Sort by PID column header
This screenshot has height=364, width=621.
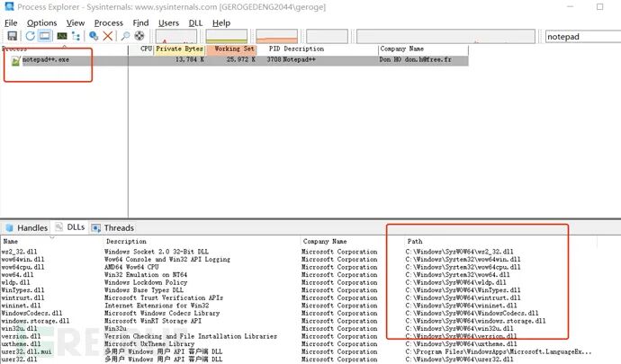coord(274,49)
